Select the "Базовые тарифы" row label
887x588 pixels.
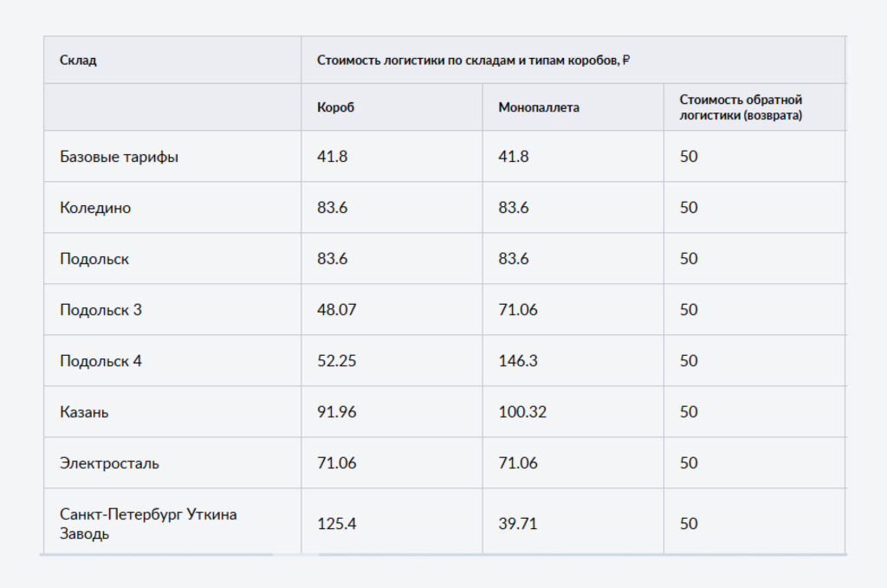coord(120,157)
